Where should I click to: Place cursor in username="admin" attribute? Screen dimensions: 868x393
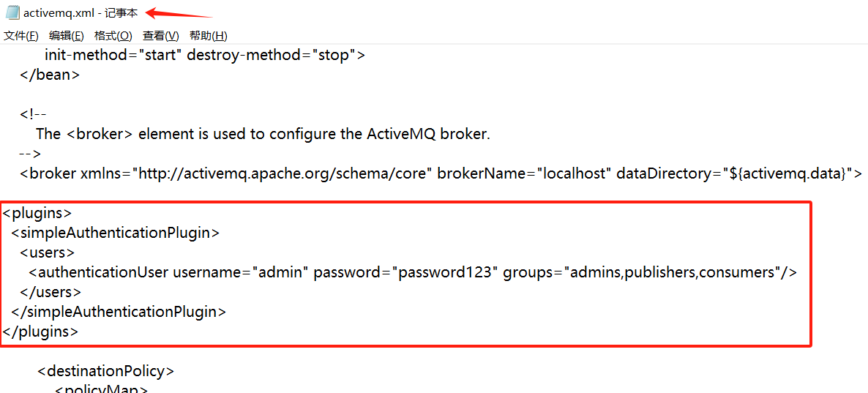[x=241, y=272]
